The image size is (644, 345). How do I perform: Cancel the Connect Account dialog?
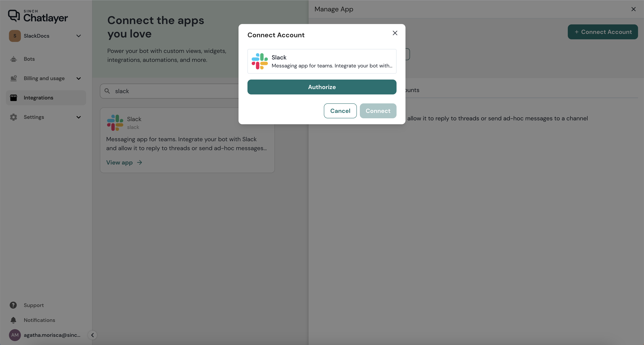[340, 111]
